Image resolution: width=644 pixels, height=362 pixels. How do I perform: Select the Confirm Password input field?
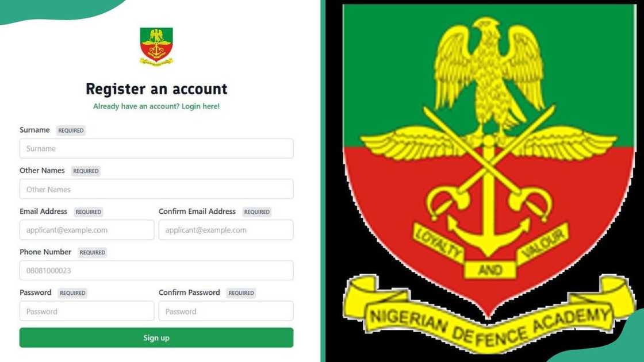click(x=226, y=311)
